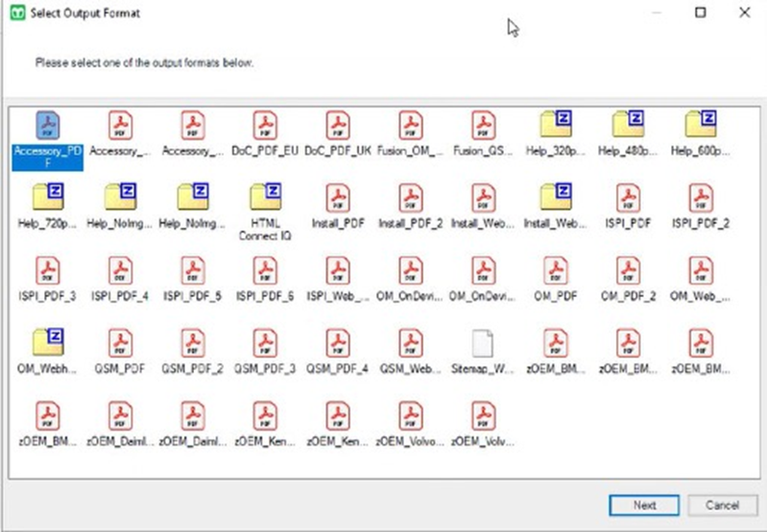Select the Fusion_QS output format
The width and height of the screenshot is (767, 532).
click(483, 133)
